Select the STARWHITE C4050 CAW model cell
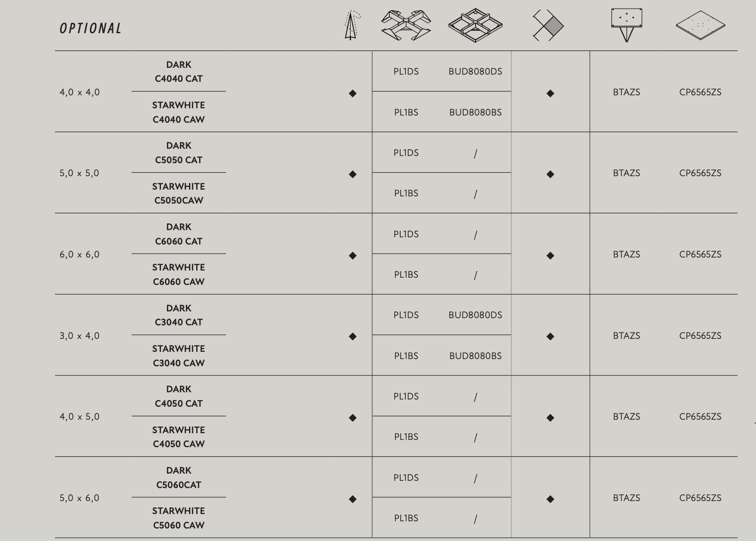756x541 pixels. pyautogui.click(x=178, y=437)
